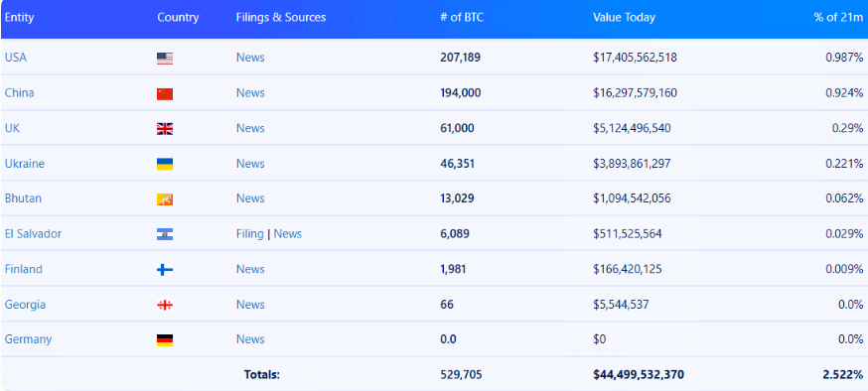Open the News source for UK
Viewport: 868px width, 391px height.
(250, 128)
